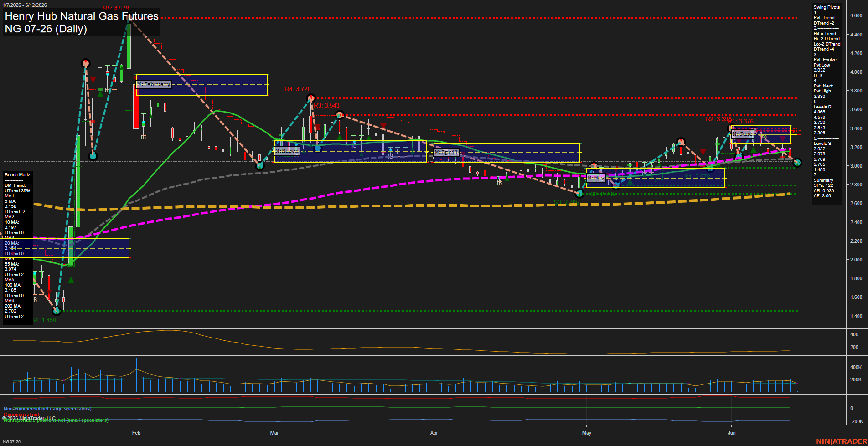
Task: Click the Henry Hub Natural Gas Futures title
Action: pos(82,16)
